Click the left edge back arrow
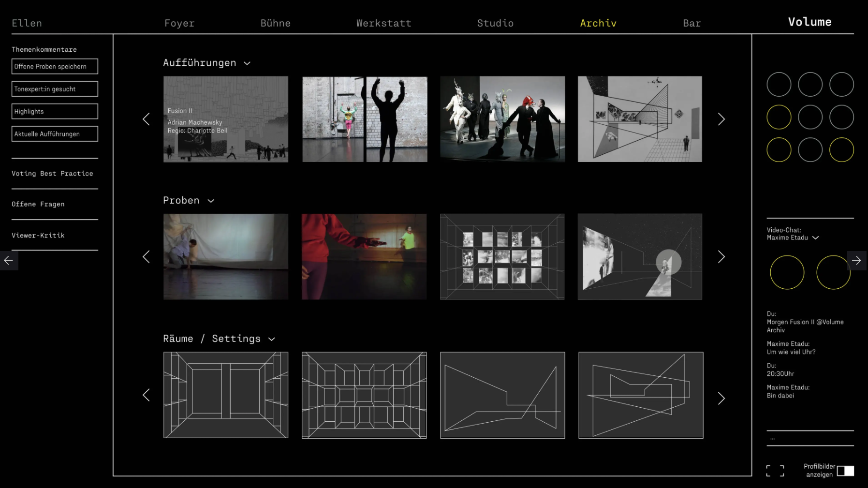Screen dimensions: 868x488 9,261
